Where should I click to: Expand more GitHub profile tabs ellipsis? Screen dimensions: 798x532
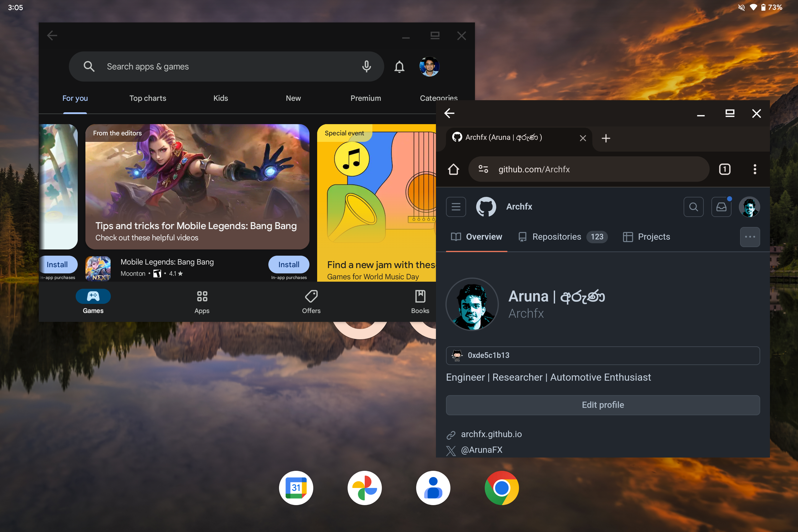pyautogui.click(x=750, y=237)
